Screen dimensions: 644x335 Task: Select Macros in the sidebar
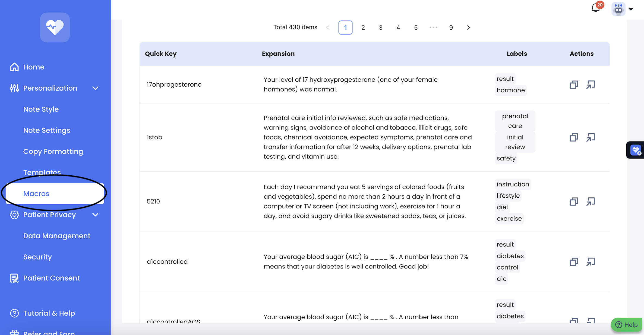[36, 194]
